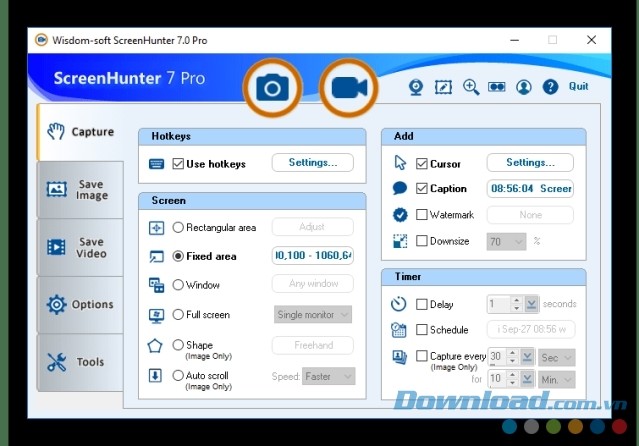The height and width of the screenshot is (446, 639).
Task: Click the Adjust button for rectangular area
Action: [313, 227]
